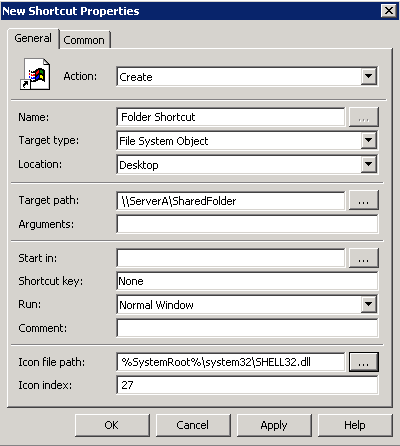
Task: Expand the Target type dropdown
Action: point(369,140)
